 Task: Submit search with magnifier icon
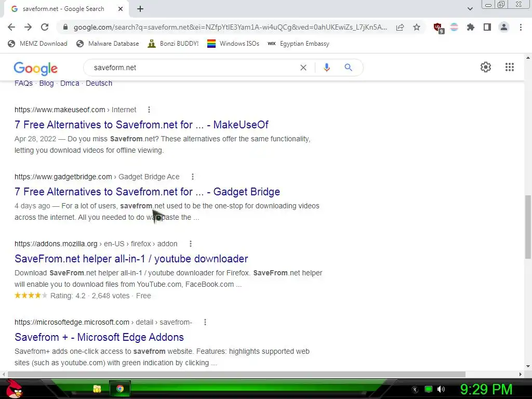point(348,68)
